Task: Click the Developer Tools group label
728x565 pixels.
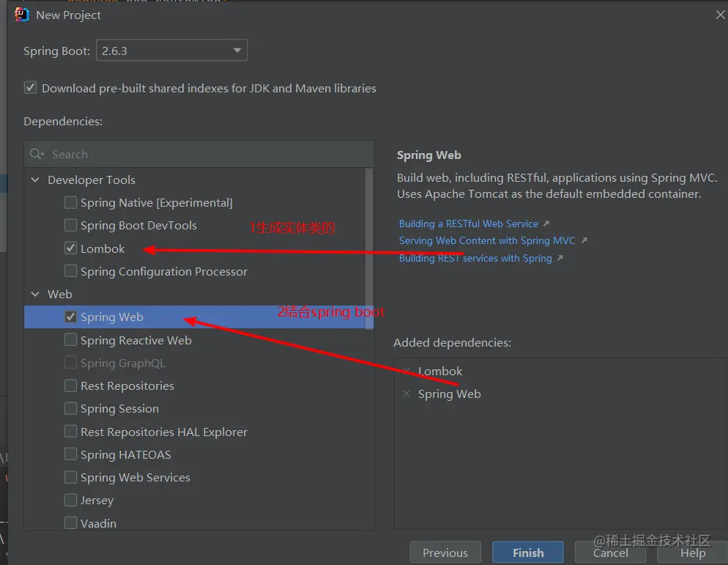Action: [x=92, y=180]
